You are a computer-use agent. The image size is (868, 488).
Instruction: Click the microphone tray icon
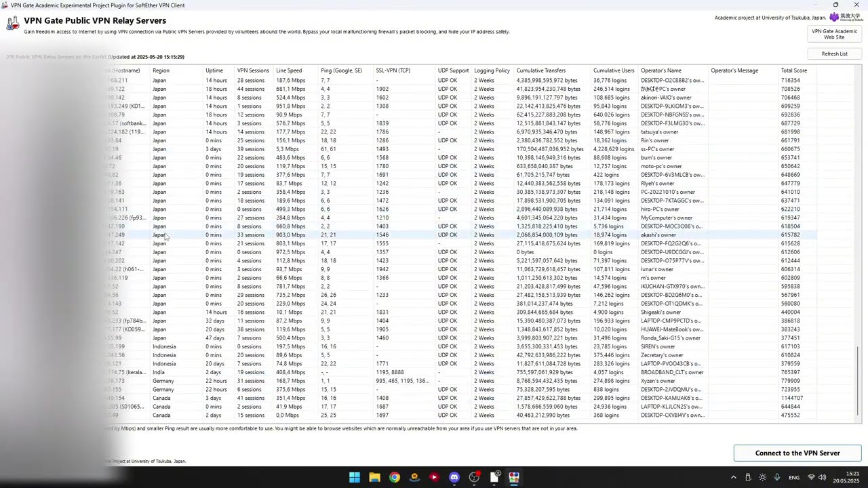(x=777, y=477)
